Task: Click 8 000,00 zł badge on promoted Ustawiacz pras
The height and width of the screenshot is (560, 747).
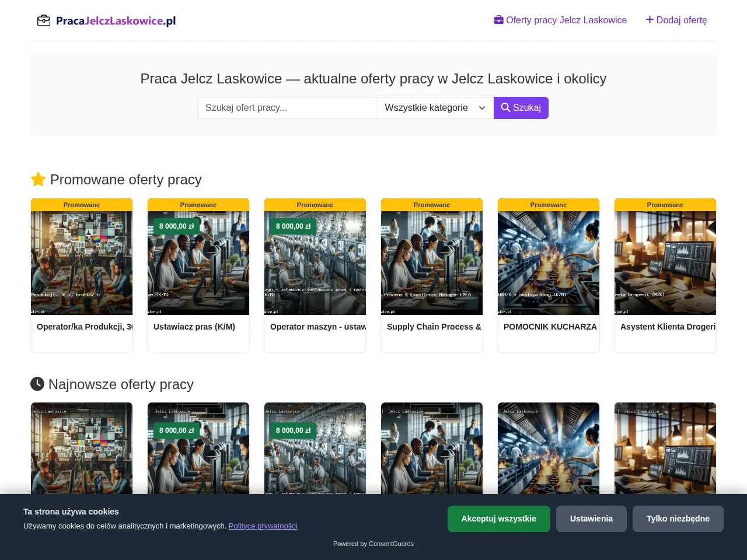Action: coord(176,226)
